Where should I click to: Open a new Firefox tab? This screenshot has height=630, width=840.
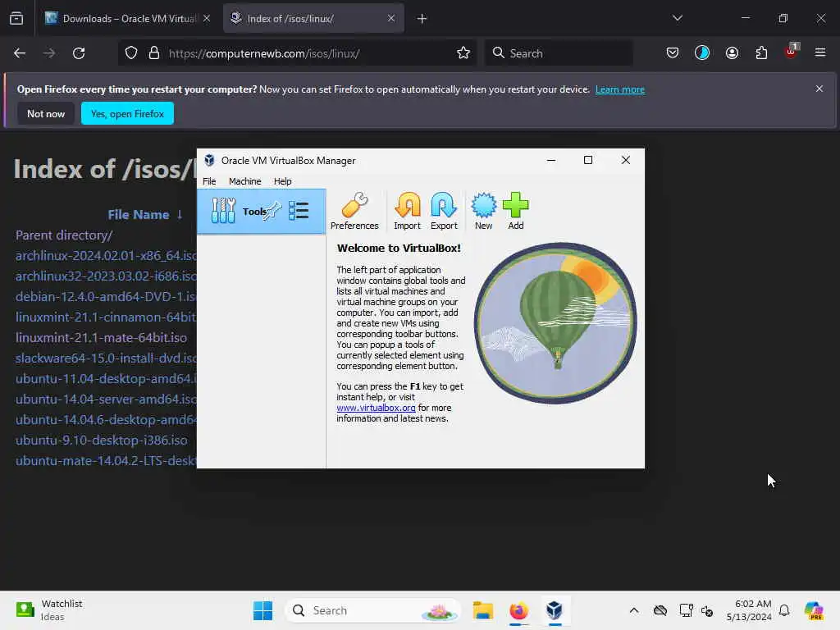(x=422, y=19)
